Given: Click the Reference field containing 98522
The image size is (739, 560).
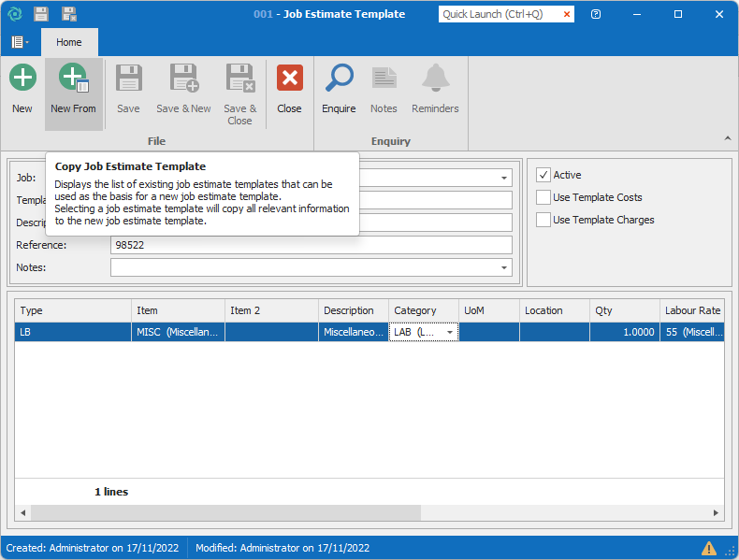Looking at the screenshot, I should pyautogui.click(x=311, y=245).
